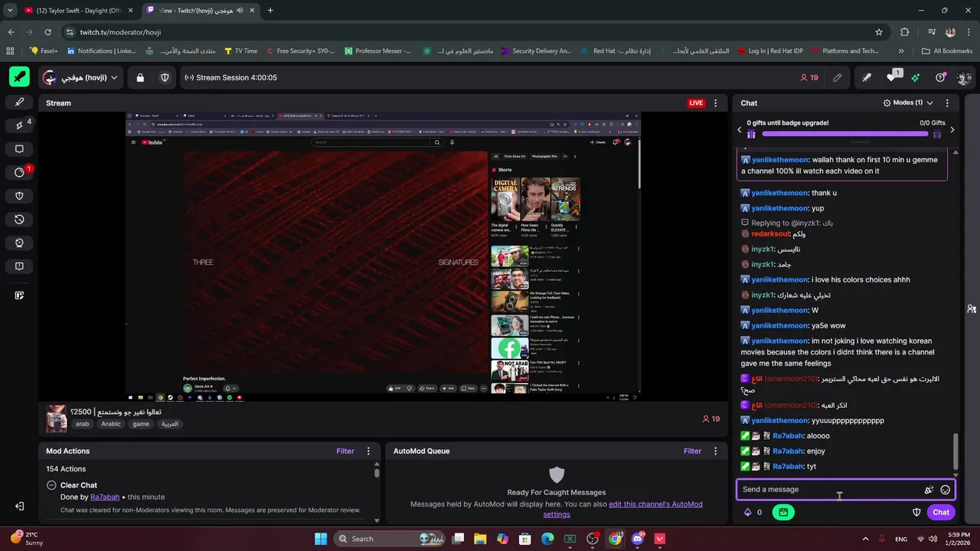
Task: Open the Mod Actions panel three-dot menu
Action: pos(368,451)
